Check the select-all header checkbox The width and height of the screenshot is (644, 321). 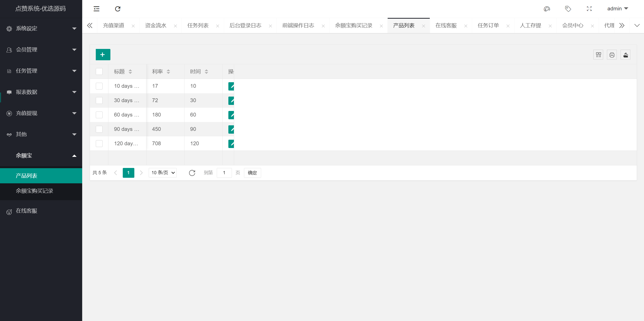click(x=99, y=72)
